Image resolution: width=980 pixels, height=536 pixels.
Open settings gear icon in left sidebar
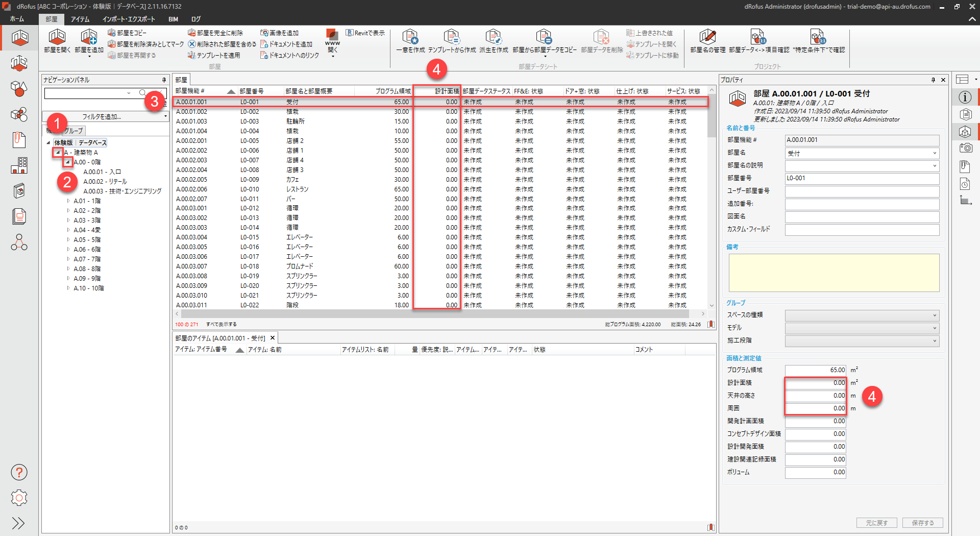pyautogui.click(x=19, y=498)
